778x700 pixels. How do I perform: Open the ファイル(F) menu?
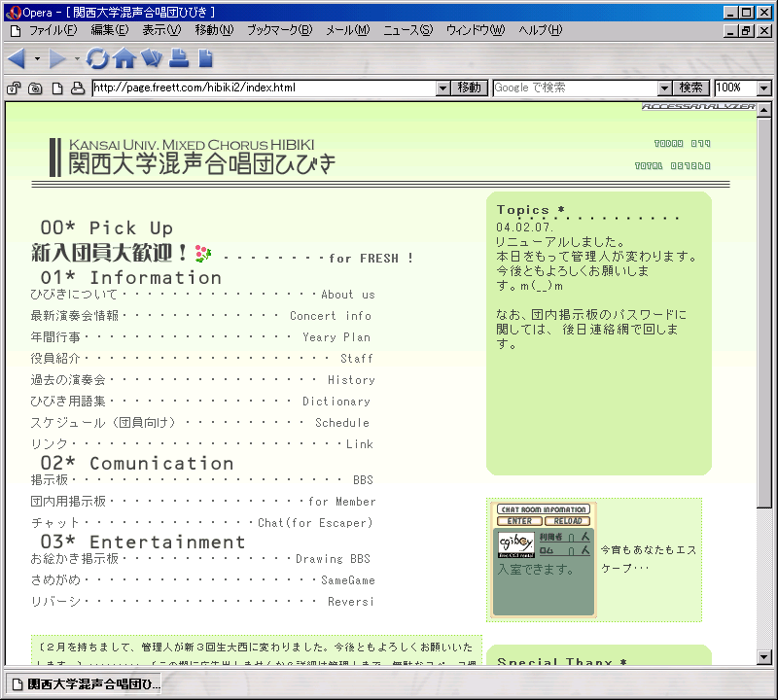(x=53, y=31)
